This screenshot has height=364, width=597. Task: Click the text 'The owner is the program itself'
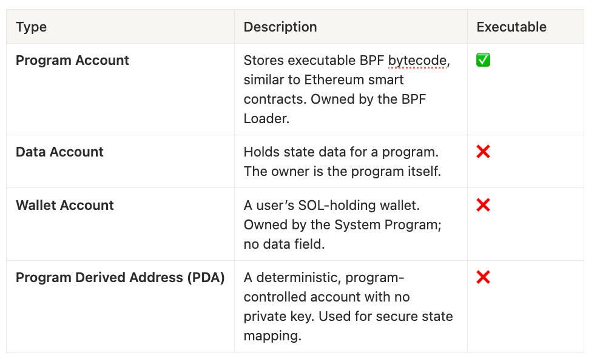click(342, 171)
